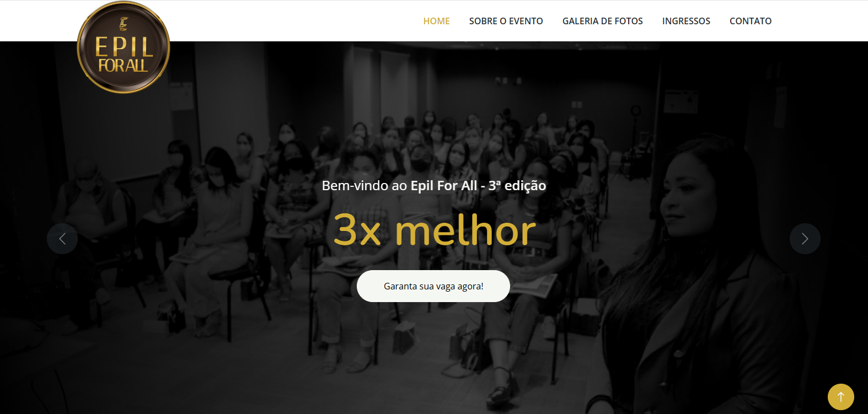The height and width of the screenshot is (414, 868).
Task: Advance to the next slide arrow
Action: [x=805, y=239]
